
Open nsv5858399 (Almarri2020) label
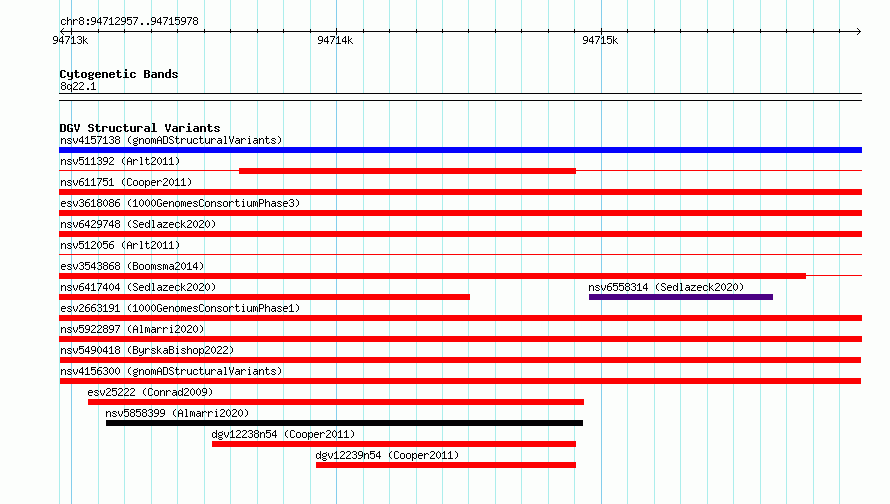pos(177,413)
